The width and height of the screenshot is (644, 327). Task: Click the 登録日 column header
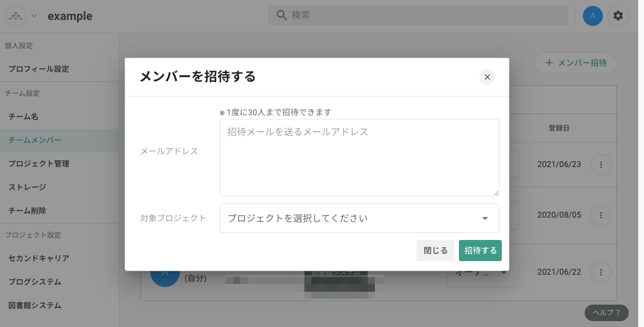point(559,128)
